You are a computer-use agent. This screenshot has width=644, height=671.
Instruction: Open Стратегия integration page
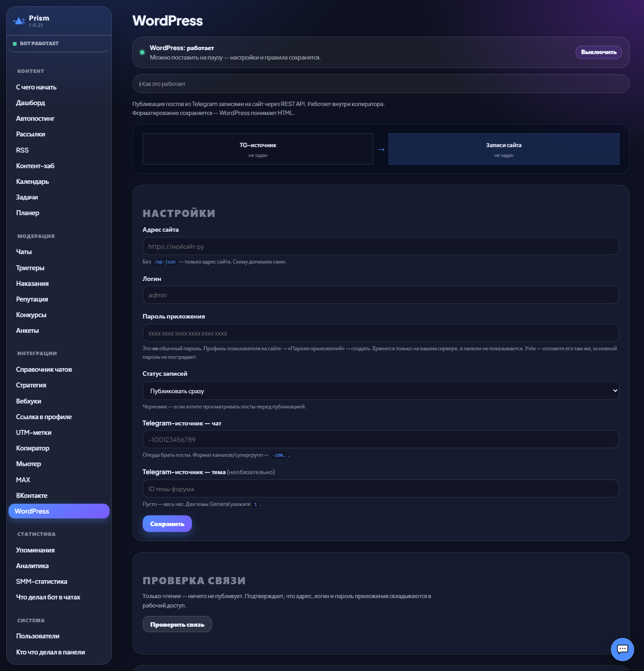31,385
